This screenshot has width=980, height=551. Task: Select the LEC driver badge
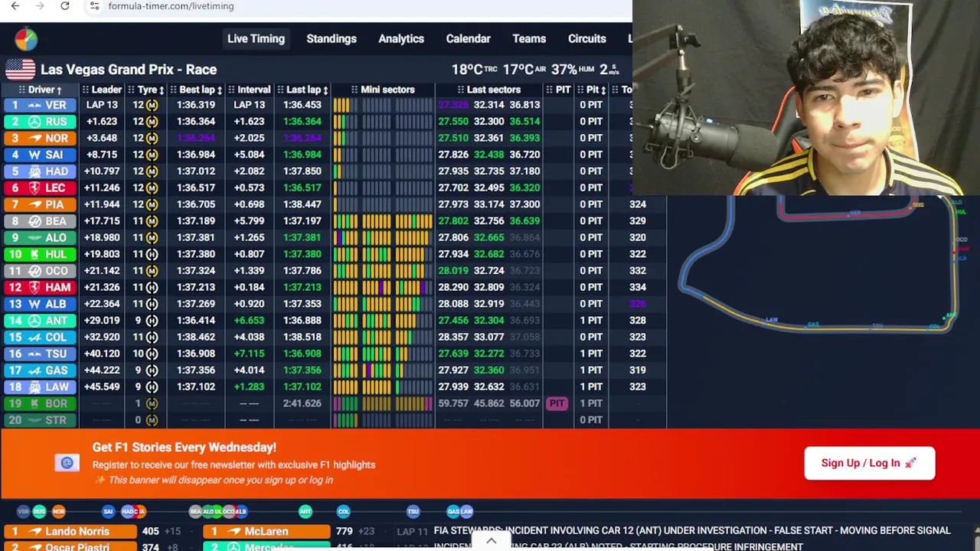click(x=39, y=188)
